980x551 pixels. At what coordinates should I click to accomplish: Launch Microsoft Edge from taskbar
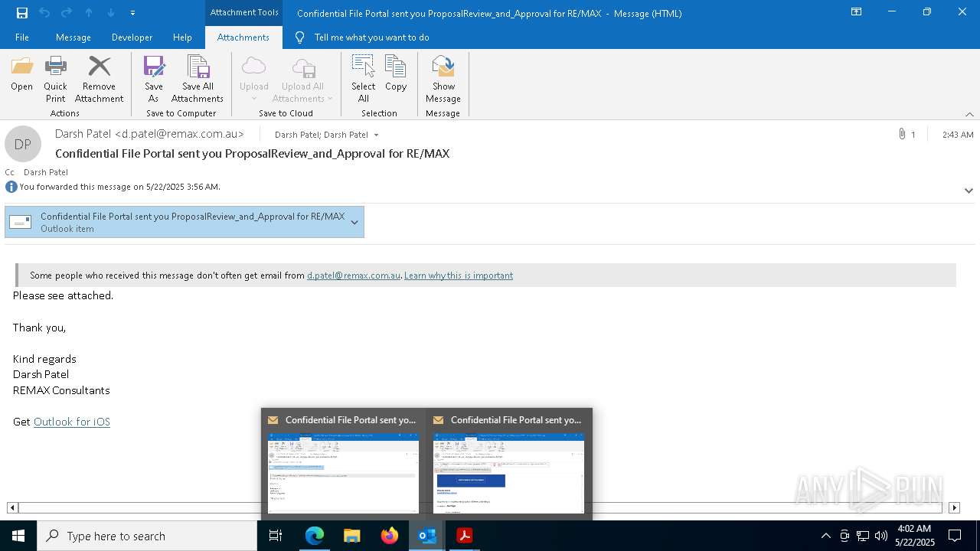(315, 536)
